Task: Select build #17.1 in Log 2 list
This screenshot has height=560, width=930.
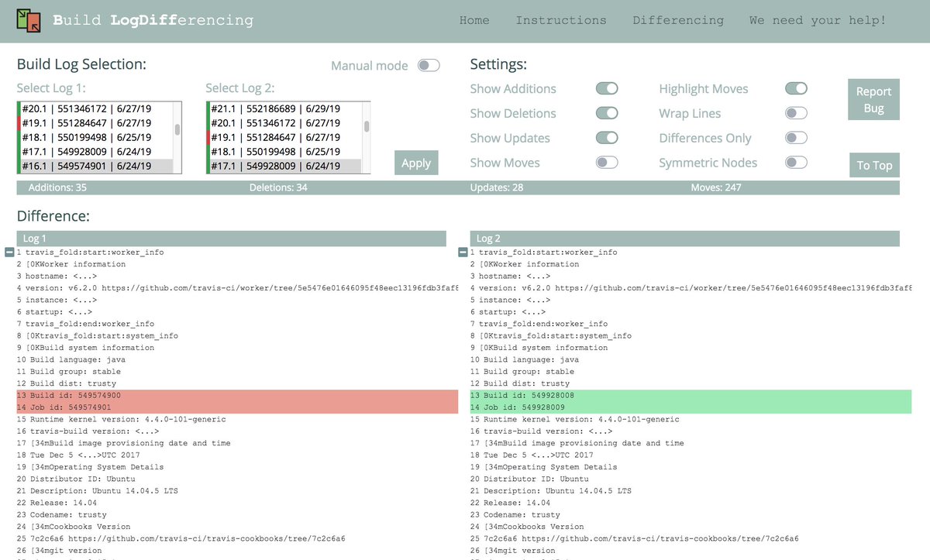Action: (x=284, y=166)
